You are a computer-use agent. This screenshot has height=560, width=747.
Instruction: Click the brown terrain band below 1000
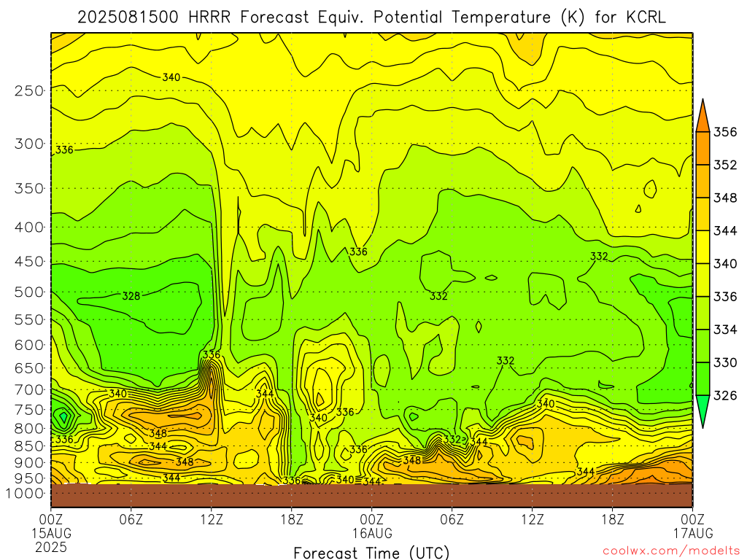pos(371,496)
